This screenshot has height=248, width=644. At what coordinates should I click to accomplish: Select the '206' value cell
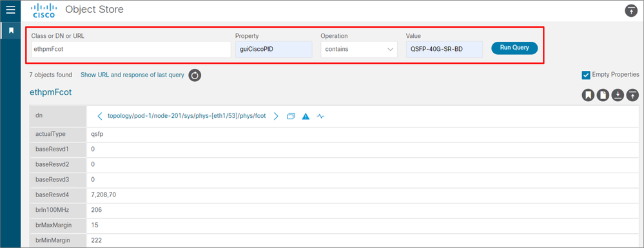(97, 210)
